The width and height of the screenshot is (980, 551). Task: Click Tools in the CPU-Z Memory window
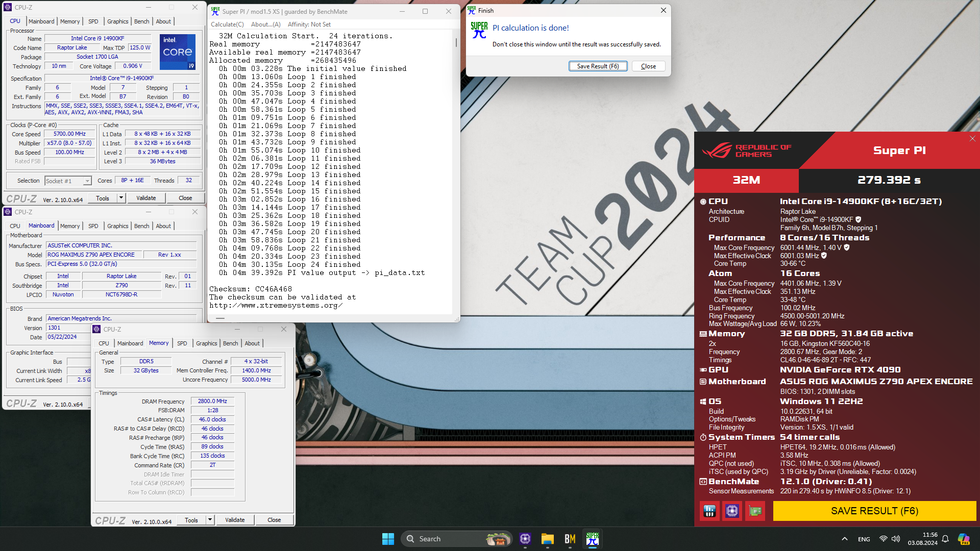[191, 520]
